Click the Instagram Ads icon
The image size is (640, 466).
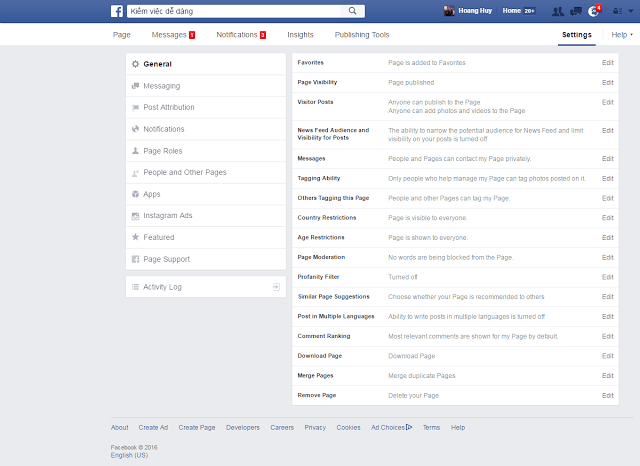136,216
